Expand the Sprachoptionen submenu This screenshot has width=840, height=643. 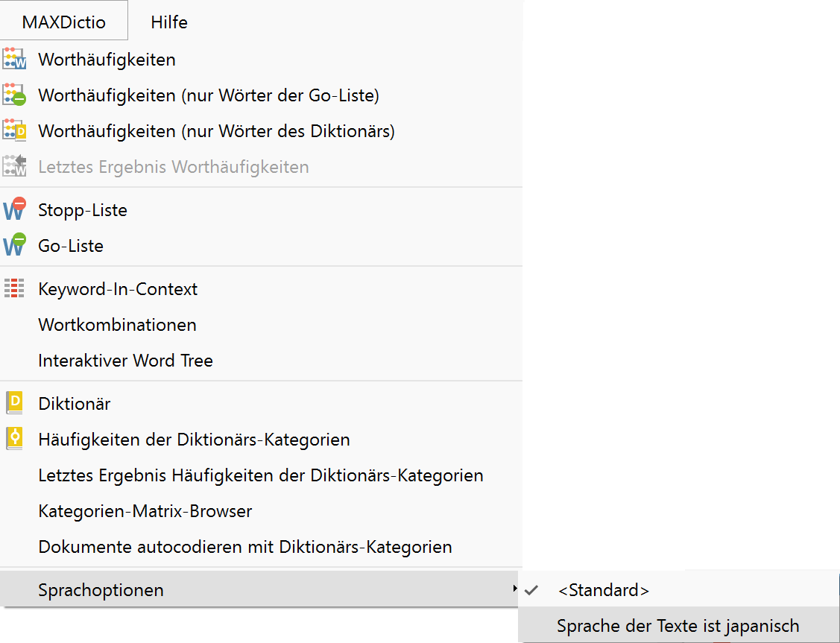tap(261, 589)
